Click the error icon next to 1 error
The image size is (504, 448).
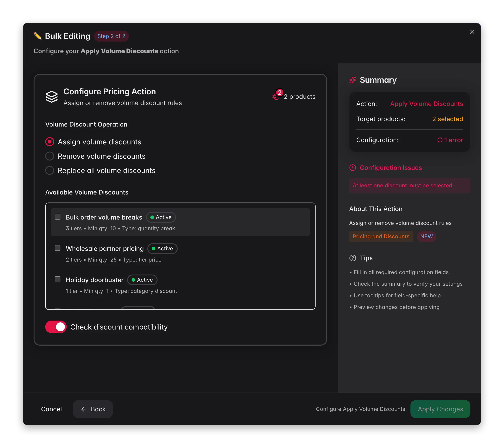coord(440,140)
